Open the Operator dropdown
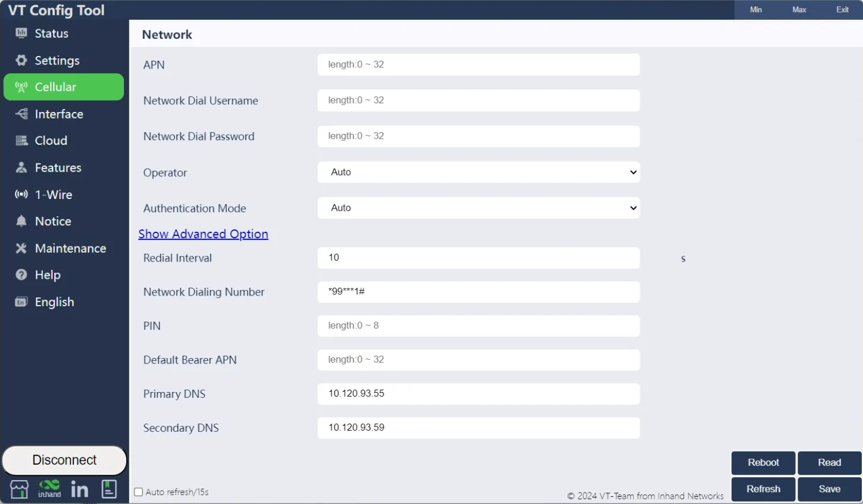Viewport: 863px width, 504px height. point(479,172)
